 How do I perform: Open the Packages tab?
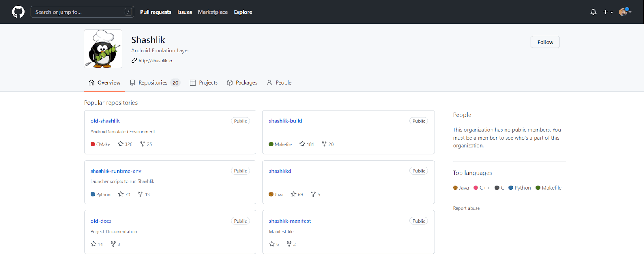242,82
